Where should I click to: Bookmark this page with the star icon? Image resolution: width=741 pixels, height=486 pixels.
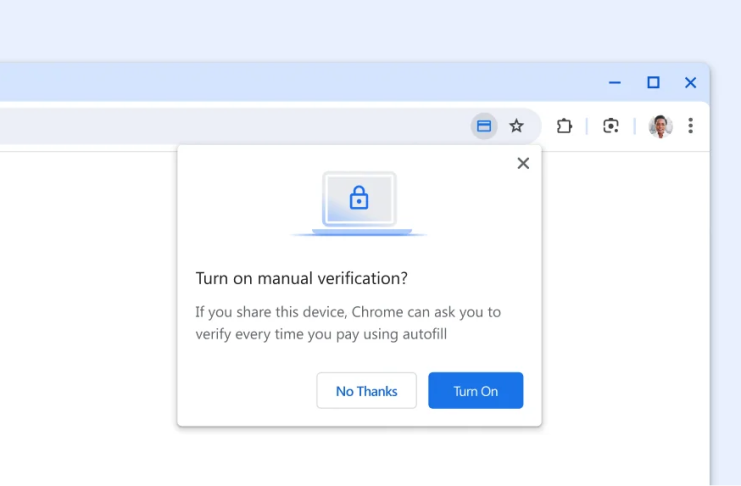[x=516, y=126]
